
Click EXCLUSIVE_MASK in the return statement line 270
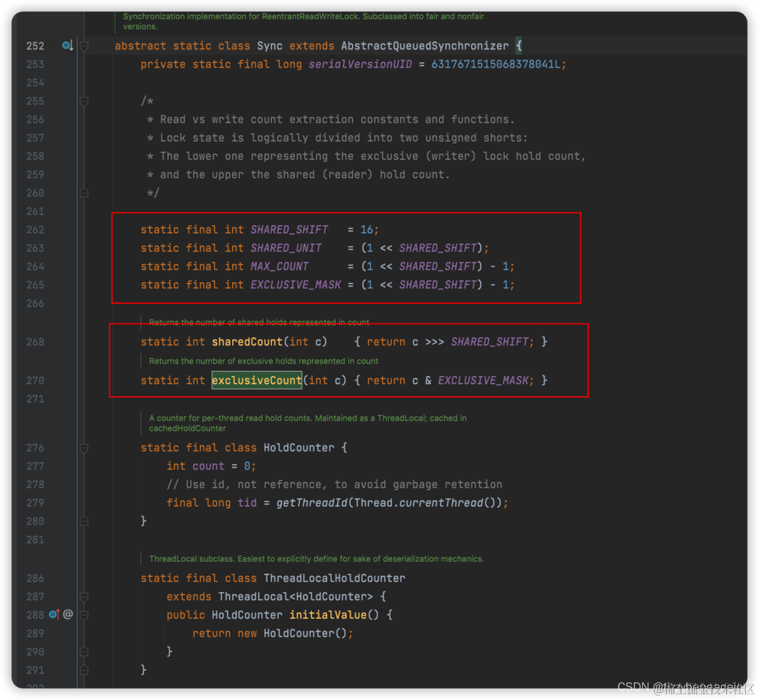pyautogui.click(x=483, y=380)
